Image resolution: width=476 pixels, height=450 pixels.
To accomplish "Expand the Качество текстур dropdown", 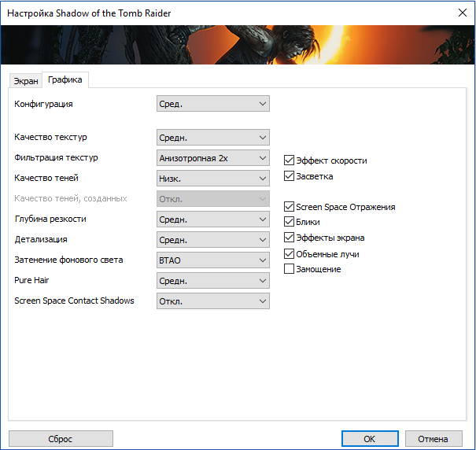I will click(x=213, y=138).
